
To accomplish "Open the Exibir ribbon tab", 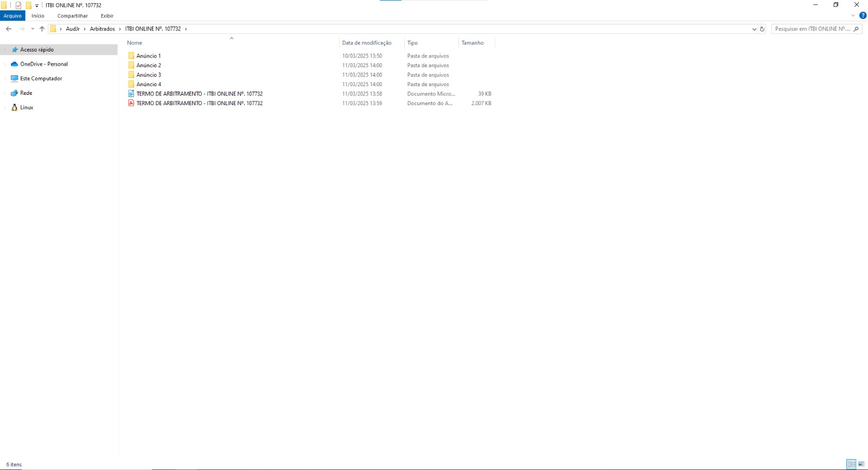I will pyautogui.click(x=107, y=16).
